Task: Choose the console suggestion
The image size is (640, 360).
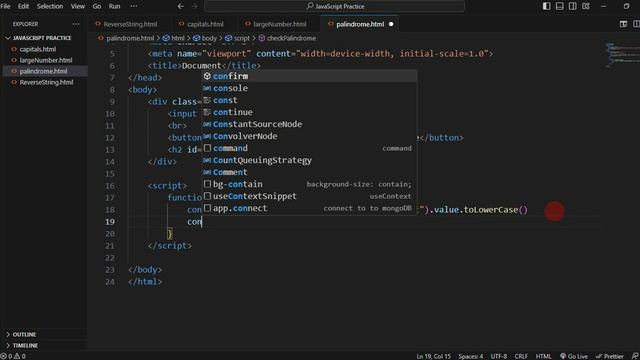Action: [x=309, y=88]
